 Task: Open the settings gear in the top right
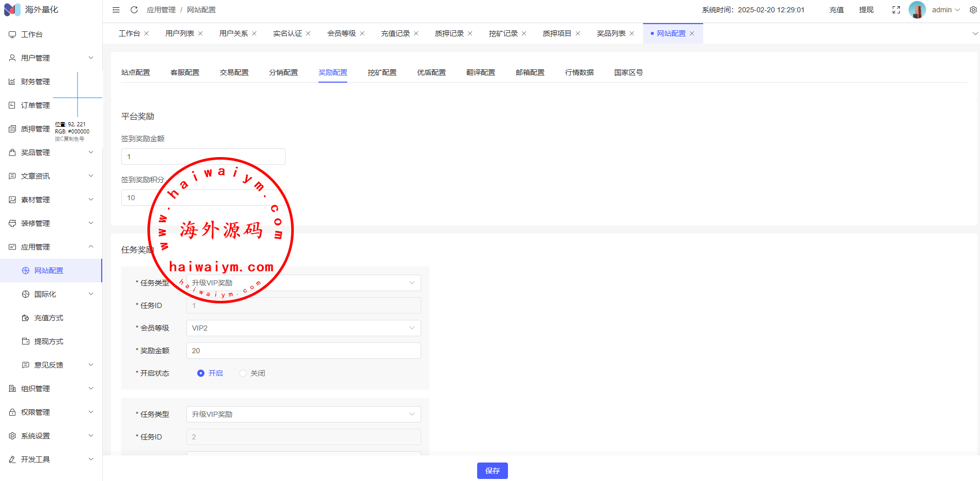[x=973, y=10]
